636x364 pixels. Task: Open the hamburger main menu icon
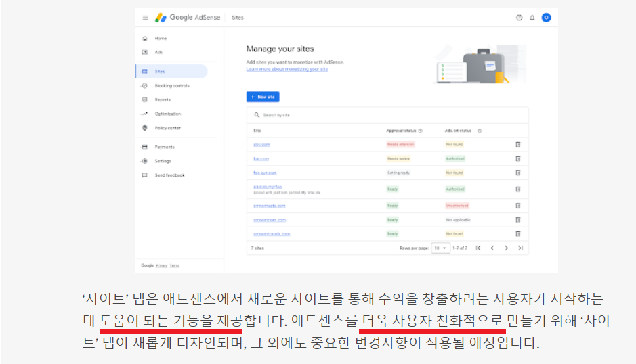145,18
